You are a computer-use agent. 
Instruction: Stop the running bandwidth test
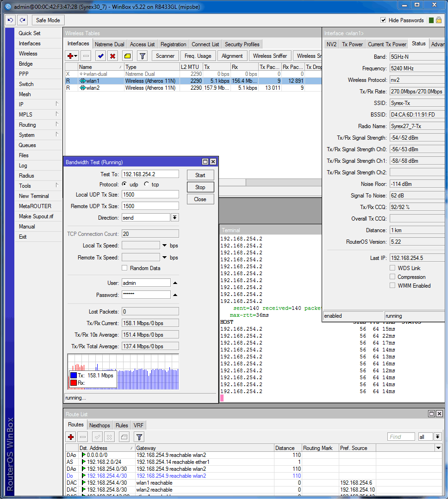pyautogui.click(x=200, y=187)
